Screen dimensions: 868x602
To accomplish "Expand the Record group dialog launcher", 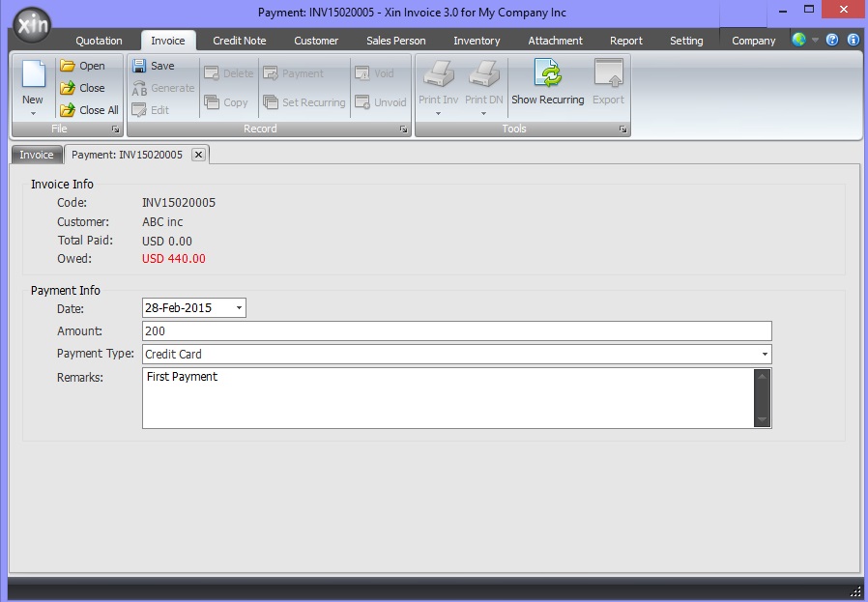I will pos(404,129).
